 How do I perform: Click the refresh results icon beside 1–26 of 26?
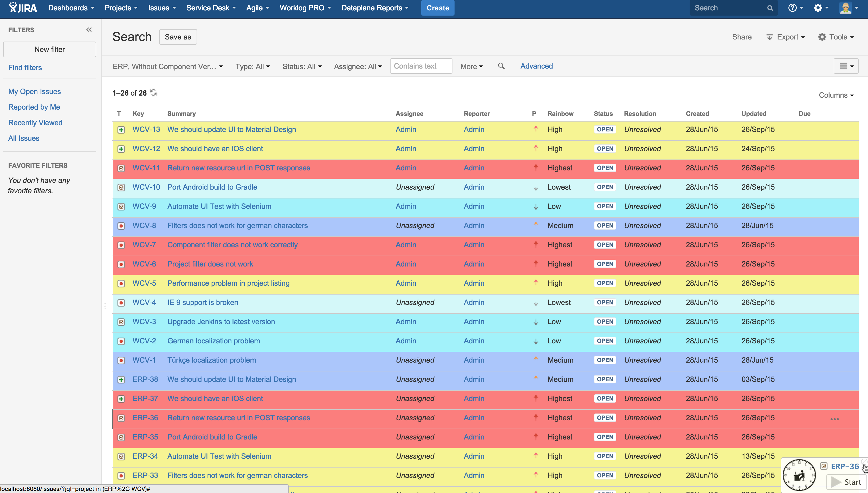coord(153,92)
